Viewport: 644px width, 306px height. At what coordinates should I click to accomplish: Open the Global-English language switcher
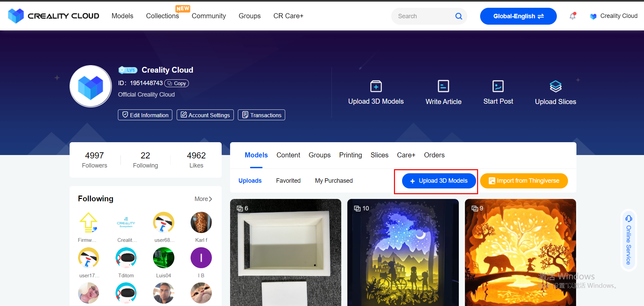coord(518,16)
